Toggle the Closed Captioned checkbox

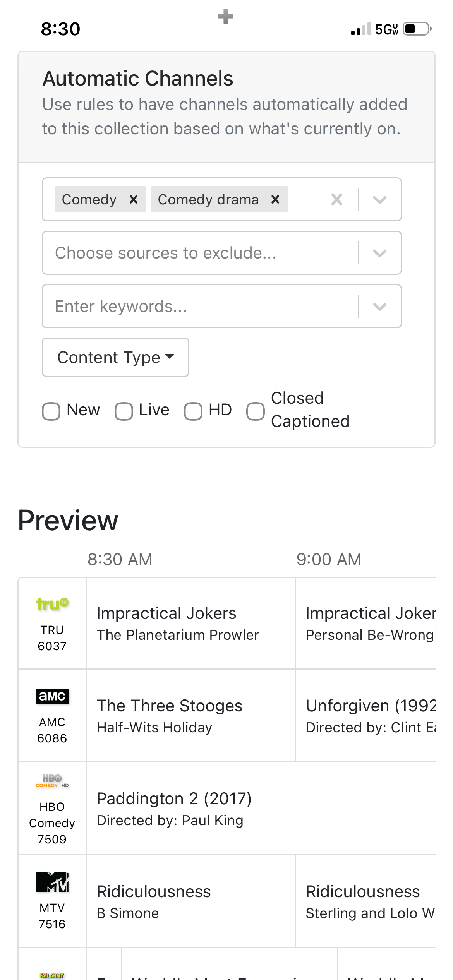[x=256, y=411]
